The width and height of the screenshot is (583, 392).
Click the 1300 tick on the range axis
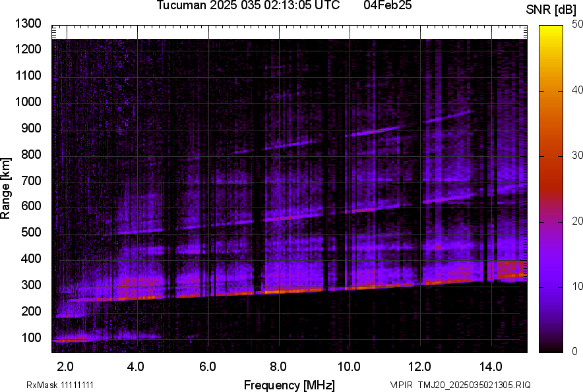(28, 24)
